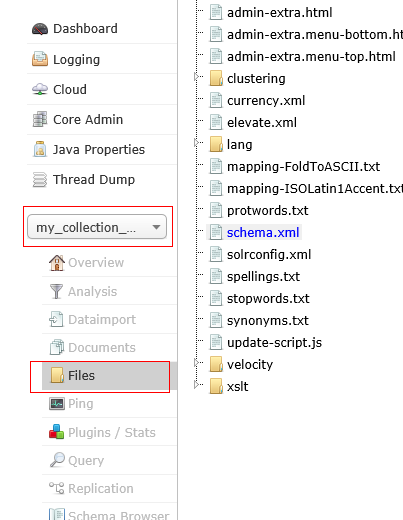The width and height of the screenshot is (403, 520).
Task: Click the Query magnifier icon
Action: coord(57,460)
